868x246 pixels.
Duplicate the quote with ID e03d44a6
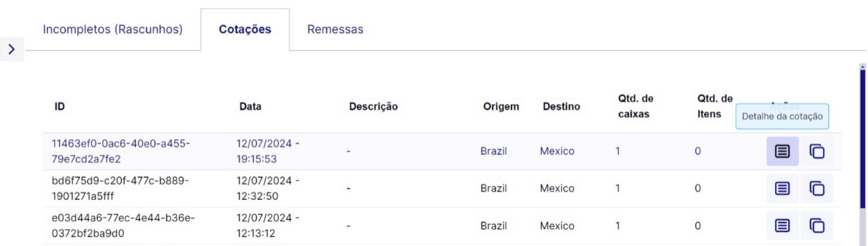(x=817, y=226)
